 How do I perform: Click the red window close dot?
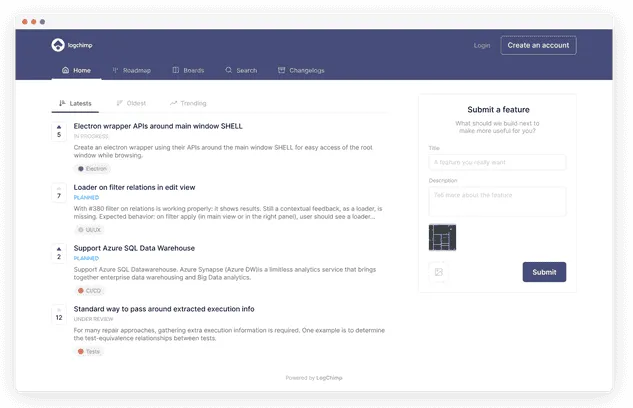pos(25,22)
